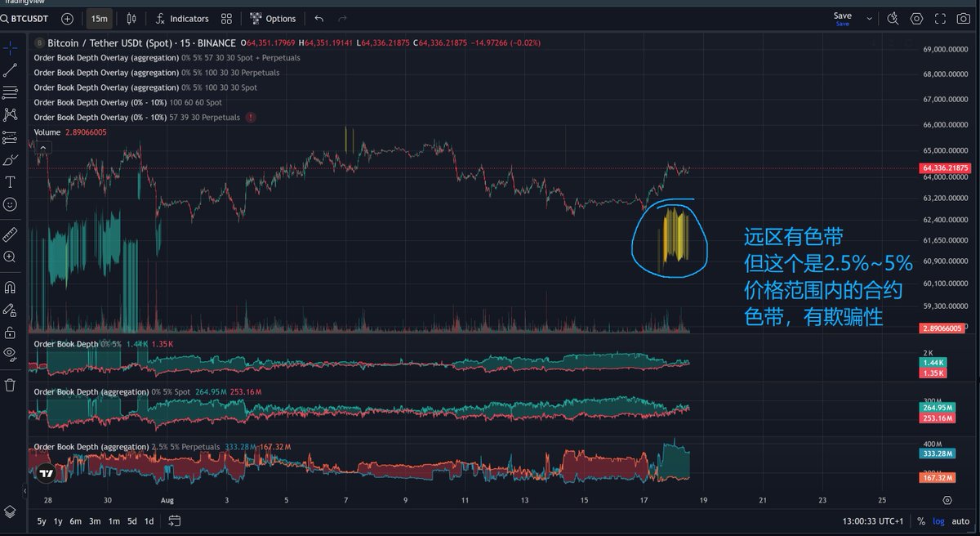Viewport: 980px width, 536px height.
Task: Click the red error icon beside 57 39 30 Perpetuals
Action: pos(251,118)
